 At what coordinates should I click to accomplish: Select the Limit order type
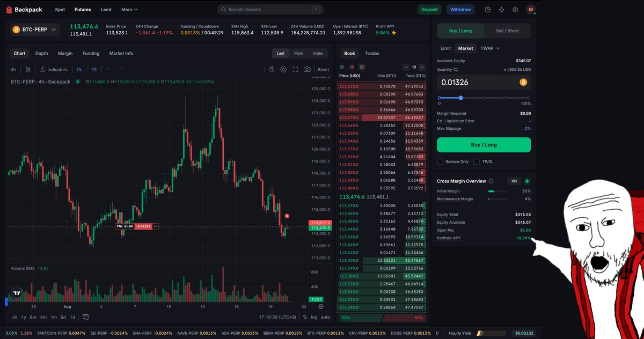click(445, 48)
